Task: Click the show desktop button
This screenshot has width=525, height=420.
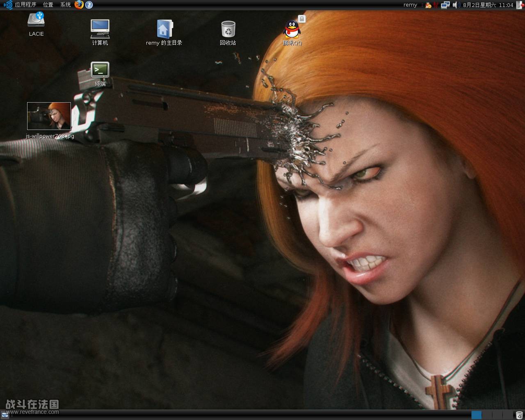Action: tap(5, 415)
